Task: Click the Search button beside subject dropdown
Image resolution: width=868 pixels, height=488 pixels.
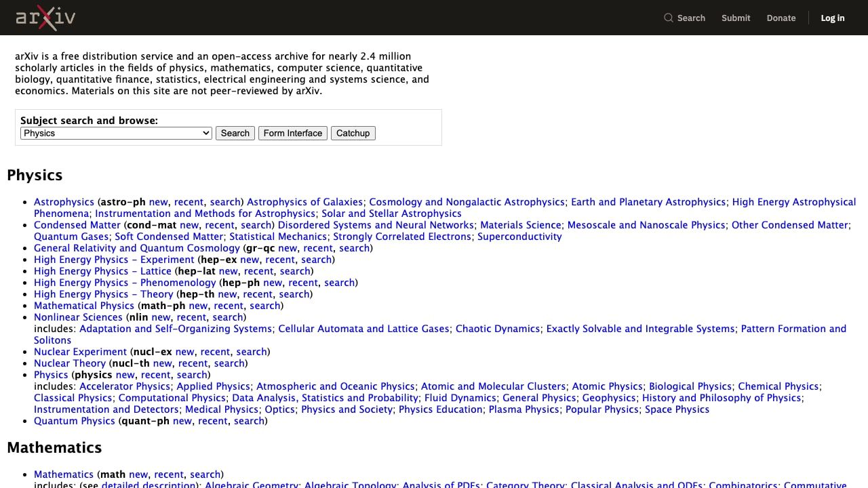Action: point(235,134)
